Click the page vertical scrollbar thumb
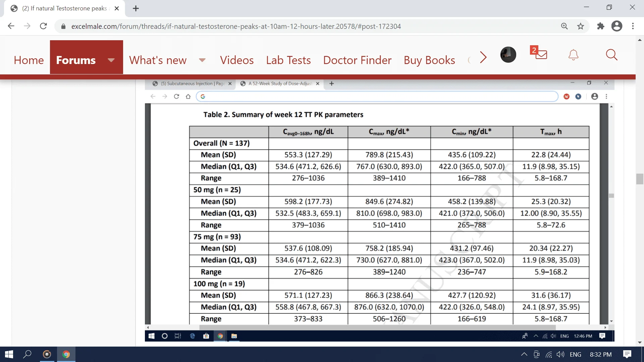 pos(639,179)
